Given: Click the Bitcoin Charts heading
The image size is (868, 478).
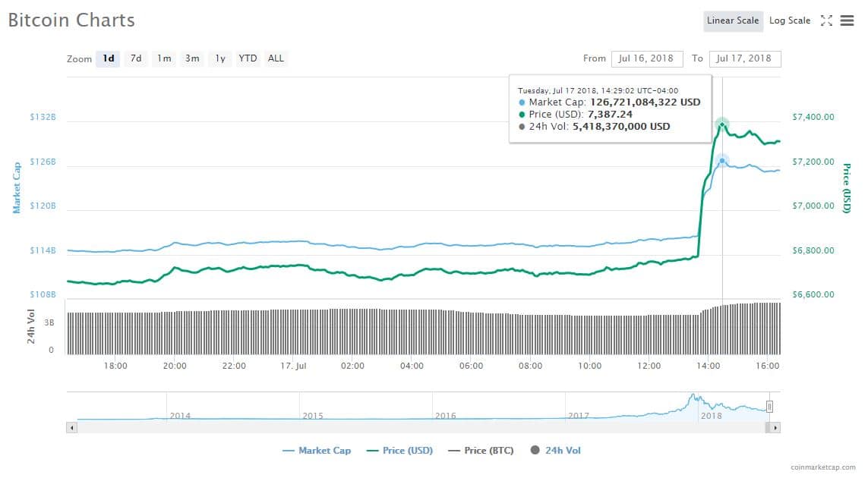Looking at the screenshot, I should coord(71,20).
